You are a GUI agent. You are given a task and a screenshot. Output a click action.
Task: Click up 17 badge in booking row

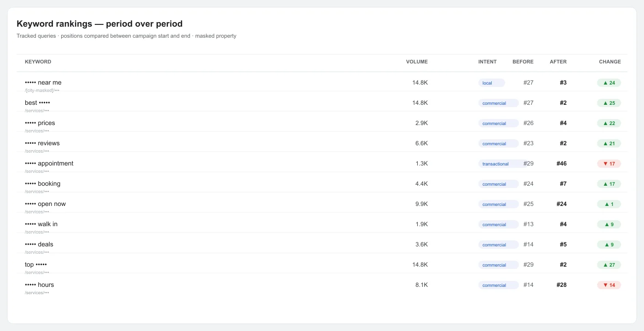[x=609, y=184]
